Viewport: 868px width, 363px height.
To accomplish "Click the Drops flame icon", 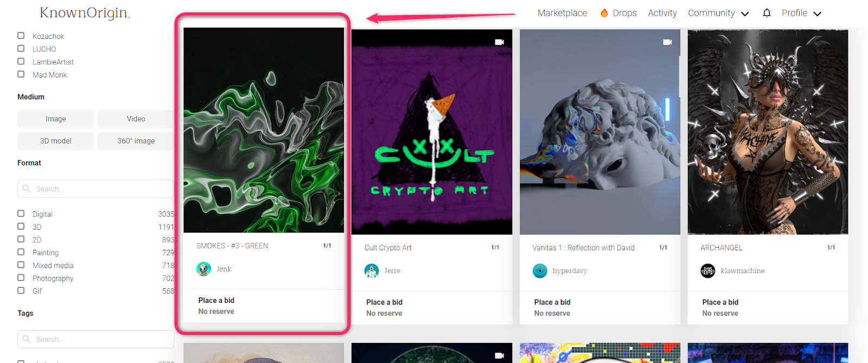I will coord(604,12).
